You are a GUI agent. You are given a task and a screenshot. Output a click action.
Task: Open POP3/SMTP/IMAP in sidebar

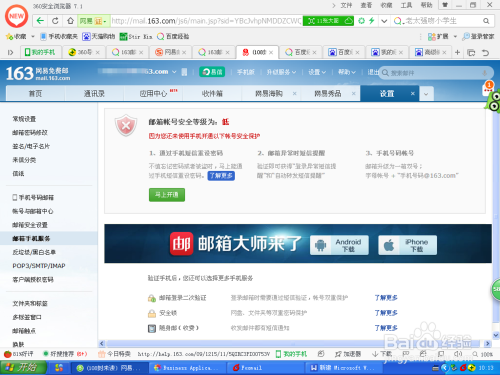point(39,266)
